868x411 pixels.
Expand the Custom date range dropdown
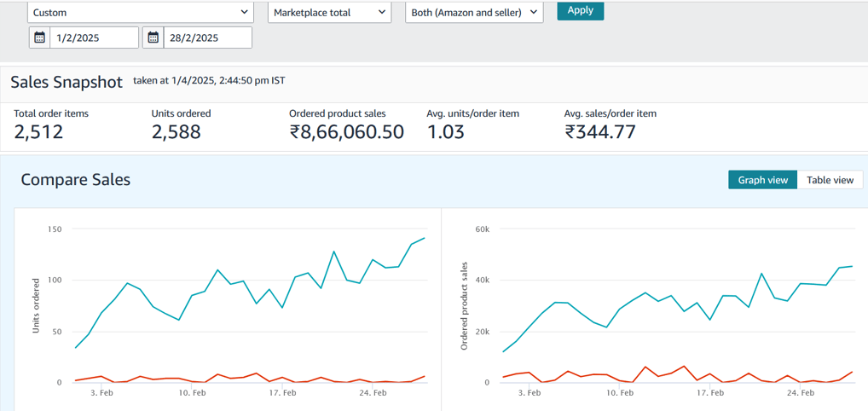[x=141, y=12]
